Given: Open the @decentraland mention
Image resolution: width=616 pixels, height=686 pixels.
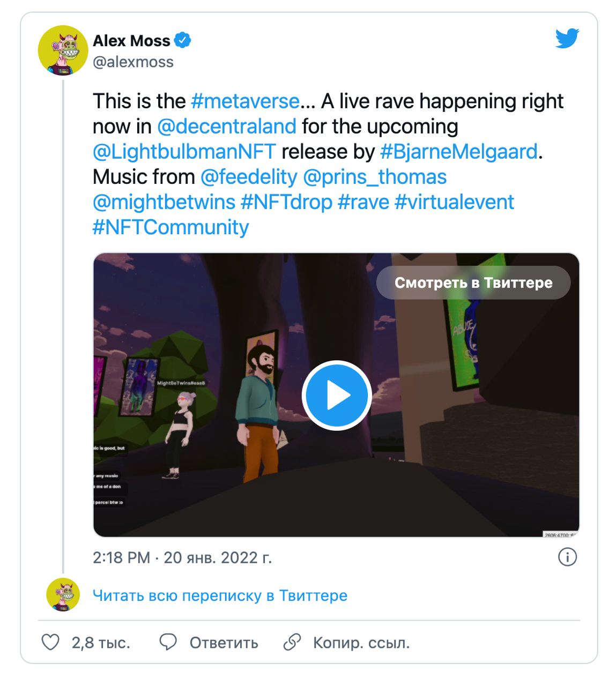Looking at the screenshot, I should [227, 126].
